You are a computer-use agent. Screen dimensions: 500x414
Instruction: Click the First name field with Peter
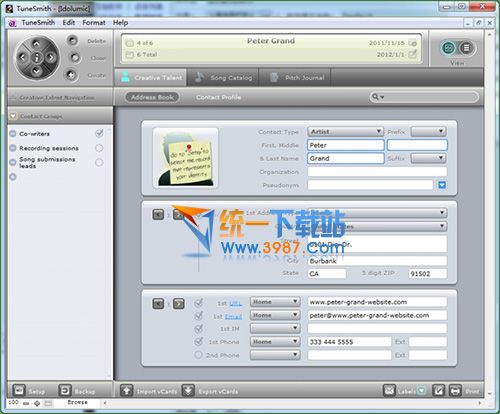[345, 145]
